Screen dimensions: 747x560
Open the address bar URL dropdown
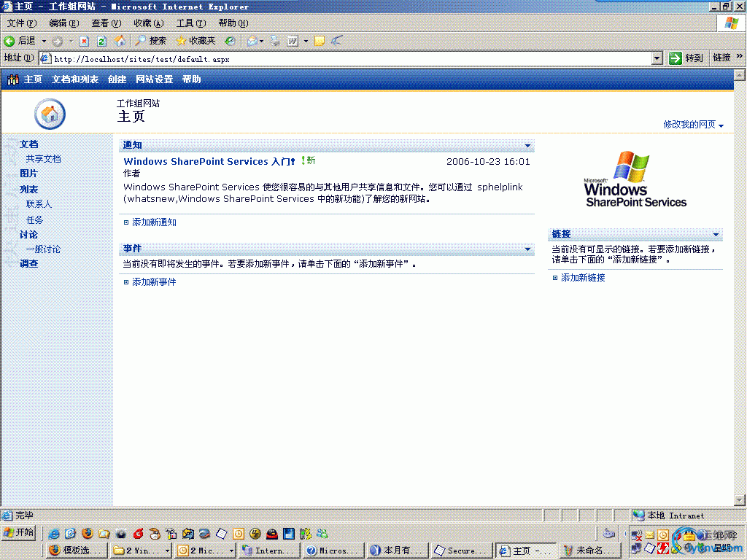pos(657,58)
